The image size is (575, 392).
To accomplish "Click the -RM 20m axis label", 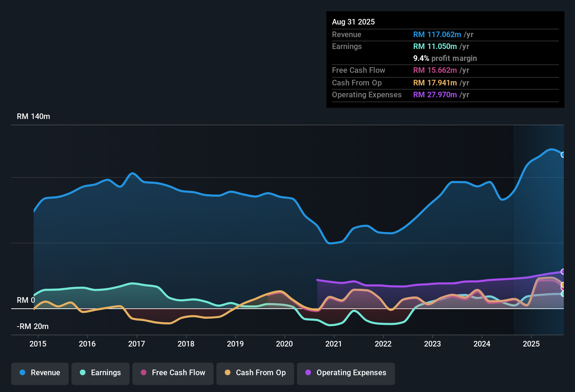I will click(x=33, y=326).
